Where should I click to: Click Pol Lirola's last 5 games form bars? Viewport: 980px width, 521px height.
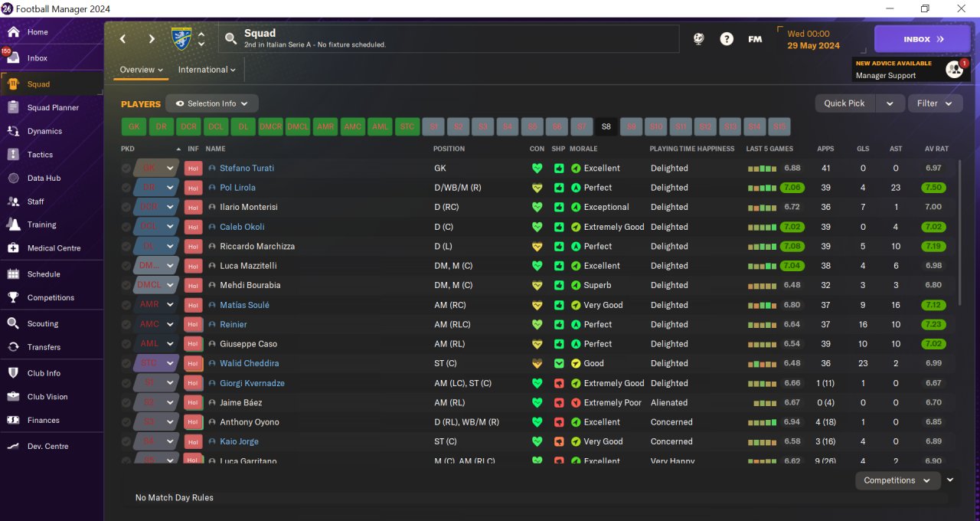click(x=761, y=188)
